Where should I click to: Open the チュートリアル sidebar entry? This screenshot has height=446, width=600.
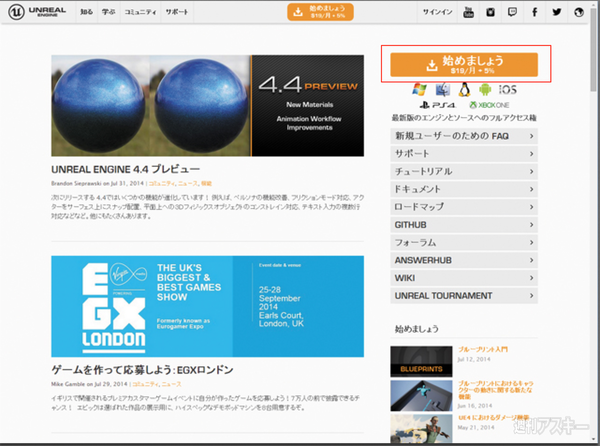click(x=464, y=171)
